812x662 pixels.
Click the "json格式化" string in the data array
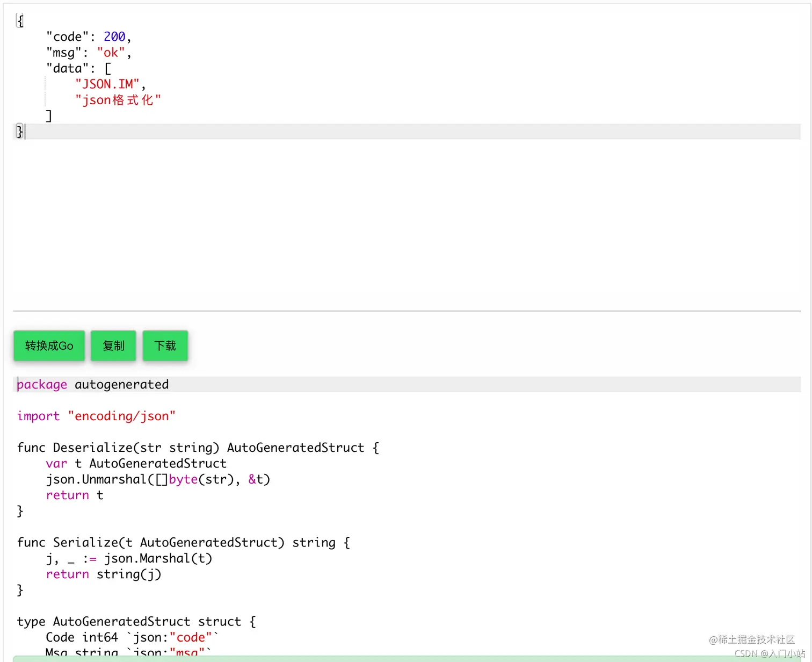coord(118,99)
